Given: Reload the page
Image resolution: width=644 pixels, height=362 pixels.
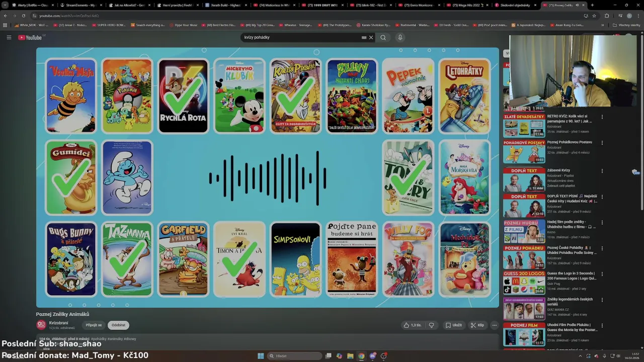Looking at the screenshot, I should (x=23, y=16).
